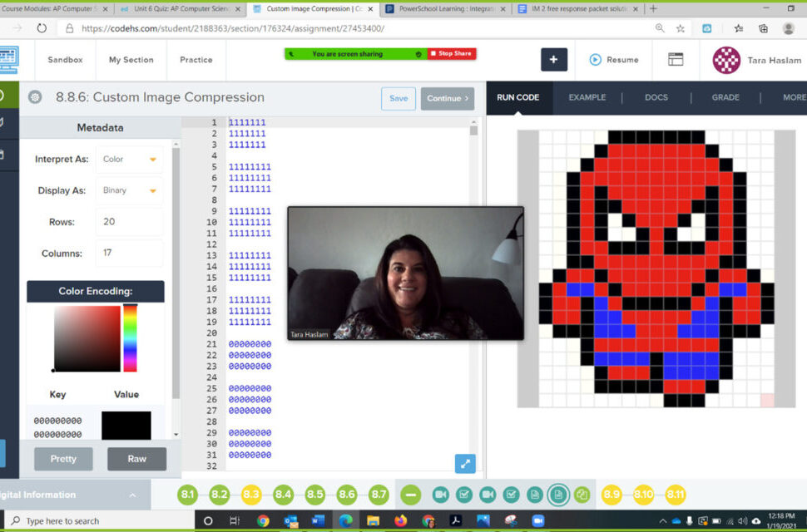The image size is (807, 532).
Task: Open the EXAMPLE tab
Action: coord(587,97)
